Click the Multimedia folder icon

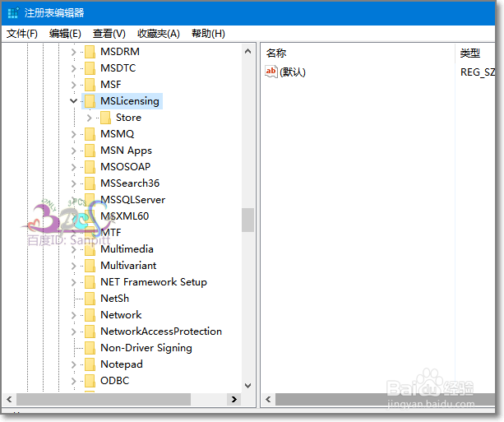pos(90,249)
